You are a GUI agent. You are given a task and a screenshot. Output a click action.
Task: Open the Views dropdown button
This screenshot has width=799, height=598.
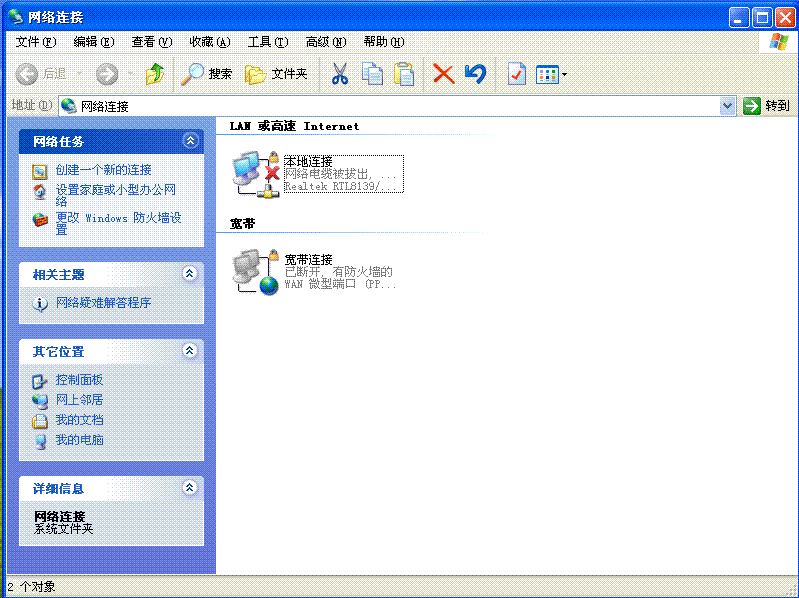551,75
